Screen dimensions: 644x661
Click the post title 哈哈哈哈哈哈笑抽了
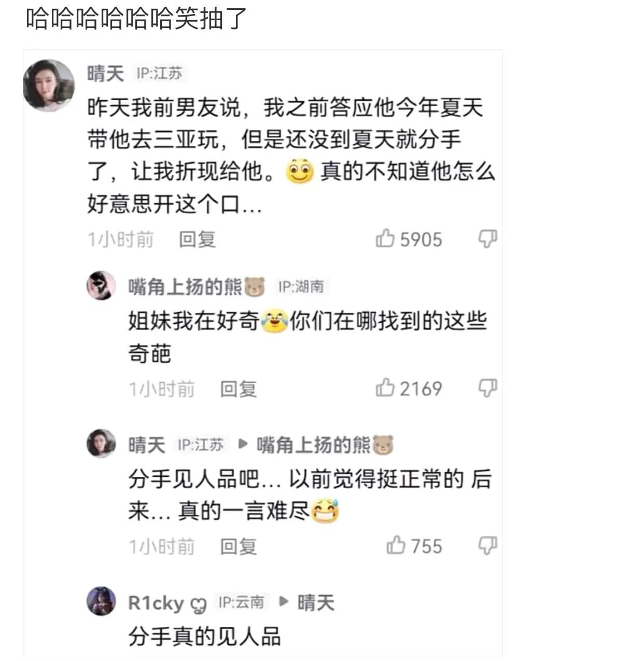[x=136, y=19]
